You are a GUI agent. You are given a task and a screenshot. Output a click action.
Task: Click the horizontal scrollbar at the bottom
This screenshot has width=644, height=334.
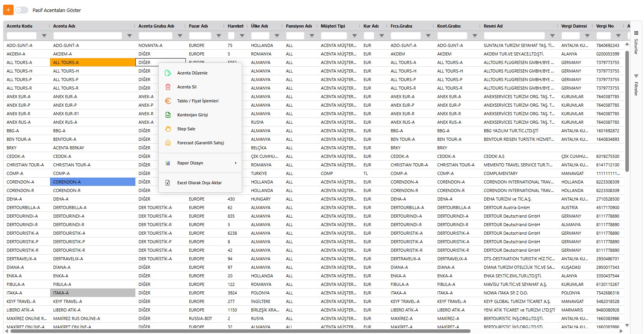click(241, 331)
